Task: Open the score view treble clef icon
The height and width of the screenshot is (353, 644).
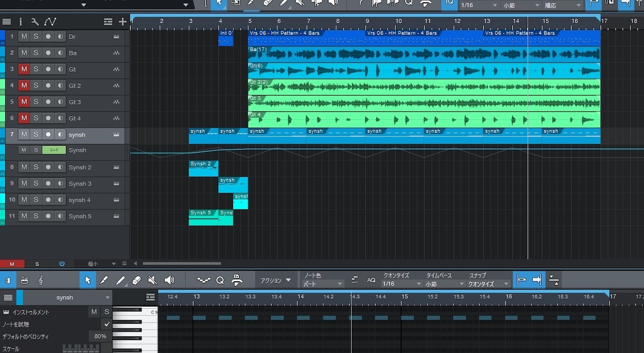Action: coord(41,280)
